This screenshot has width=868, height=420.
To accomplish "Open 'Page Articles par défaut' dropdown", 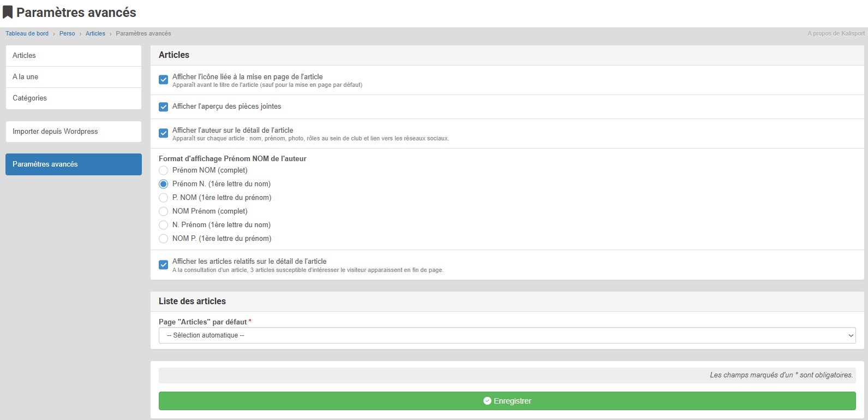I will [x=507, y=335].
